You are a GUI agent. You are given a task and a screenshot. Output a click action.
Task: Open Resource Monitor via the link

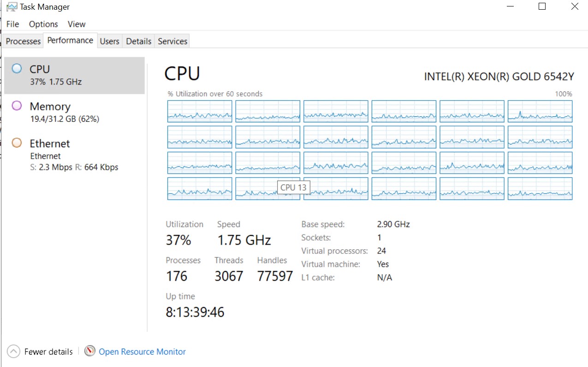click(142, 351)
